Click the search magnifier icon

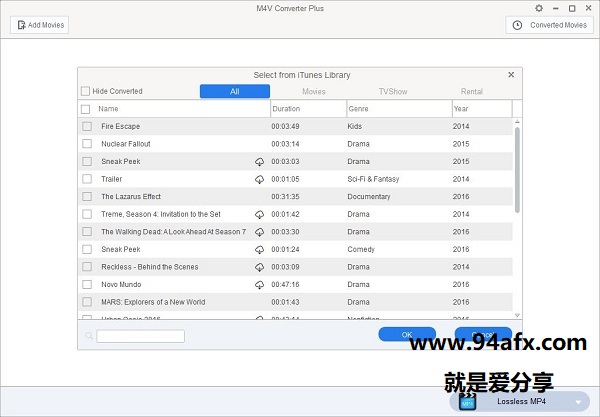(x=89, y=336)
